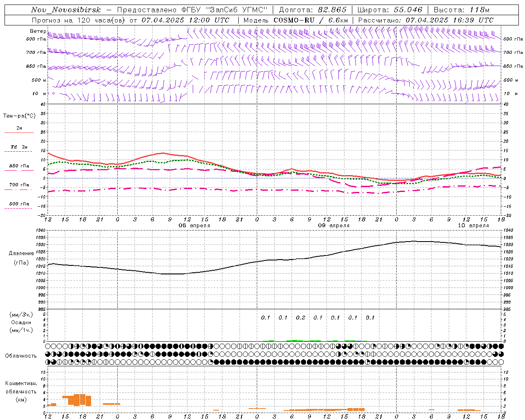Viewport: 525px width, 420px height.
Task: Select the 'Долгота: 82.865' longitude value
Action: 313,10
